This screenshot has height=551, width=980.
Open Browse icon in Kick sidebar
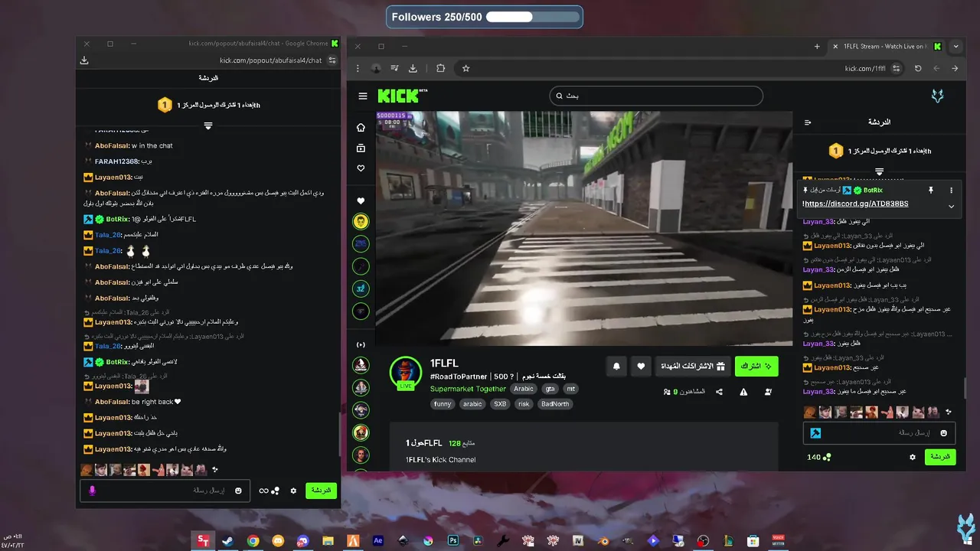[x=361, y=148]
